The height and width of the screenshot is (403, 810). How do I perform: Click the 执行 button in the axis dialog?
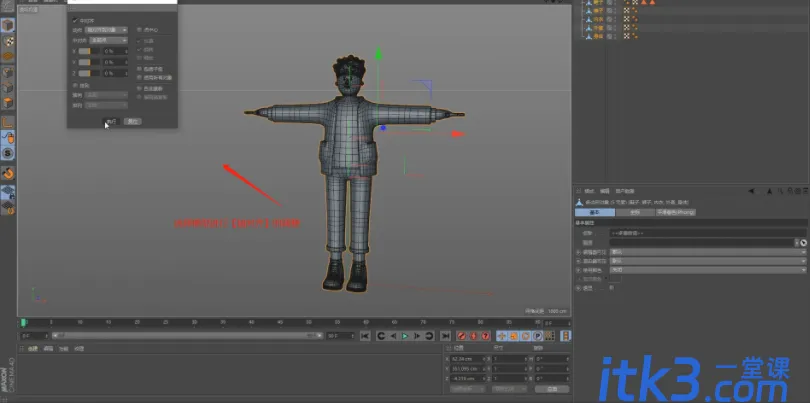point(112,121)
